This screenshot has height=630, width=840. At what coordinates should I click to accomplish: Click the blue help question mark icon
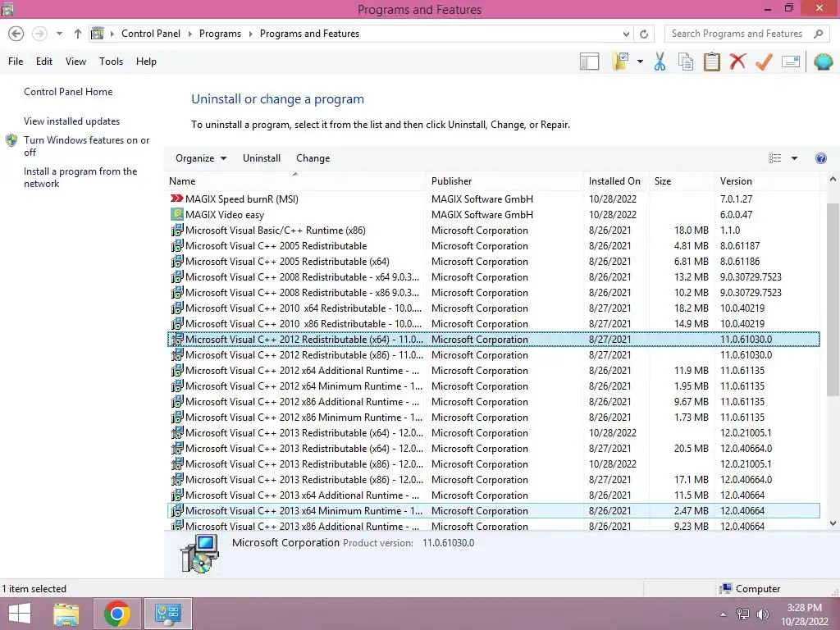(x=820, y=158)
